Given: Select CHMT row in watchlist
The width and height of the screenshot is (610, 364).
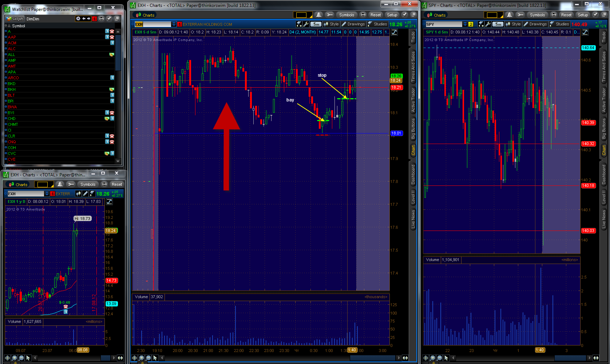Looking at the screenshot, I should (x=60, y=124).
